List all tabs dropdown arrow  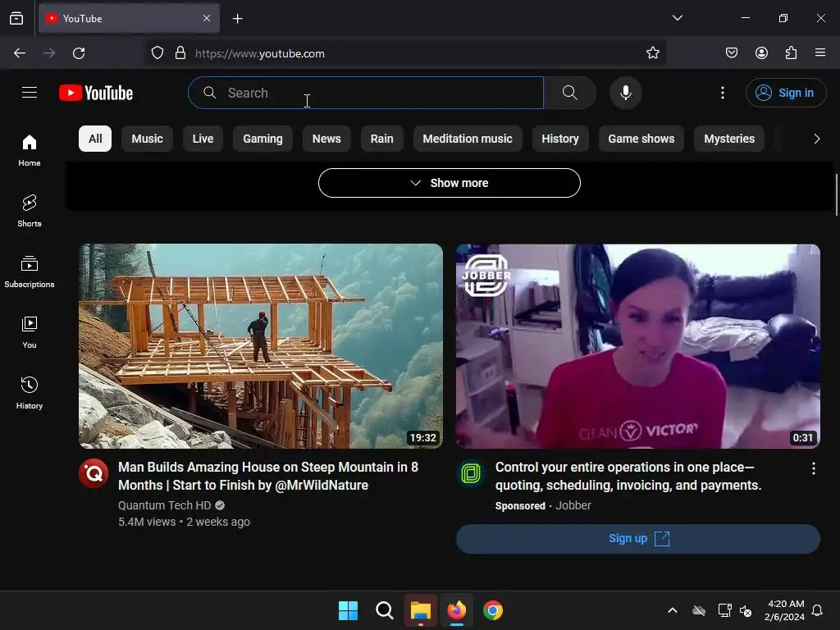pos(677,18)
